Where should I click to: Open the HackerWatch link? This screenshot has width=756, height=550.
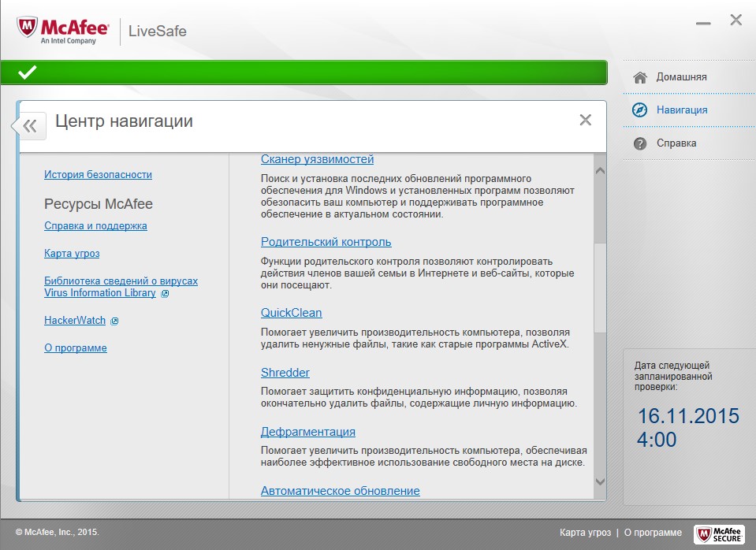pyautogui.click(x=75, y=320)
